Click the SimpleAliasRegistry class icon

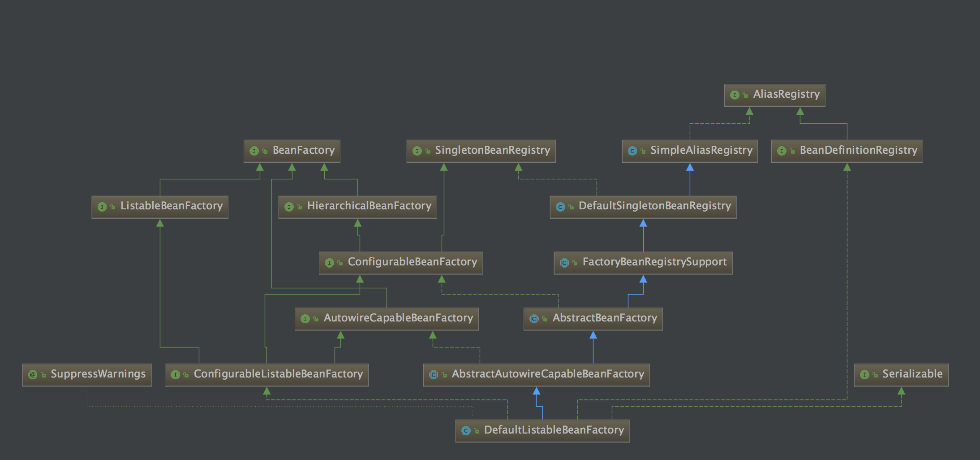coord(632,151)
